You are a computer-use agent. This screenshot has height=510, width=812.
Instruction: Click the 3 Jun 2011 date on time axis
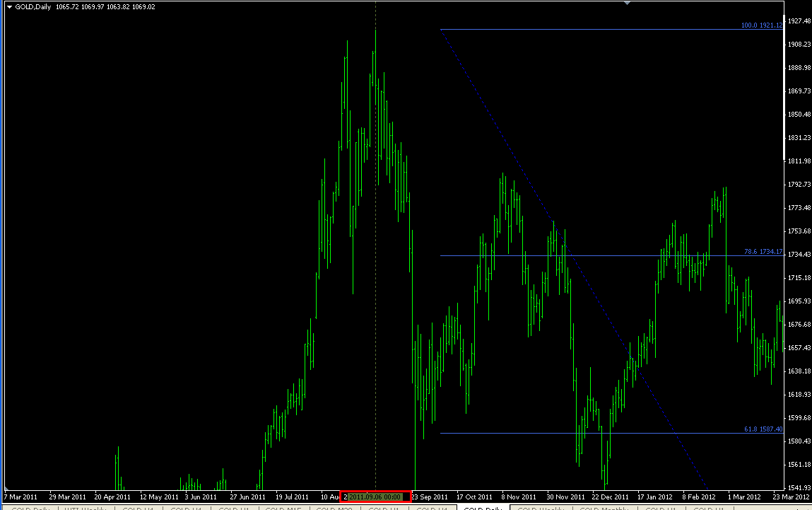[201, 497]
